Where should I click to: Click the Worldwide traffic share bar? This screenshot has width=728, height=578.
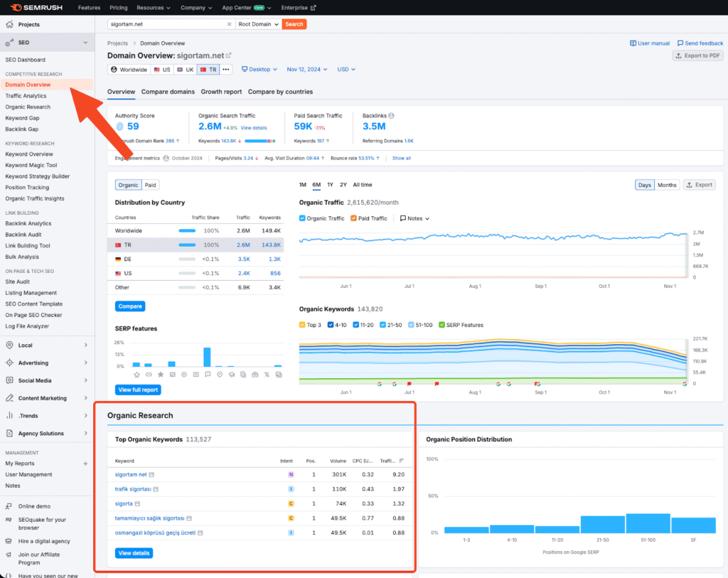click(x=187, y=231)
